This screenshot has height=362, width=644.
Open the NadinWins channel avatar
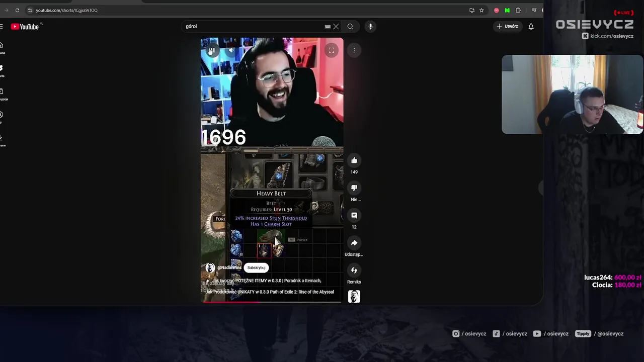point(210,267)
